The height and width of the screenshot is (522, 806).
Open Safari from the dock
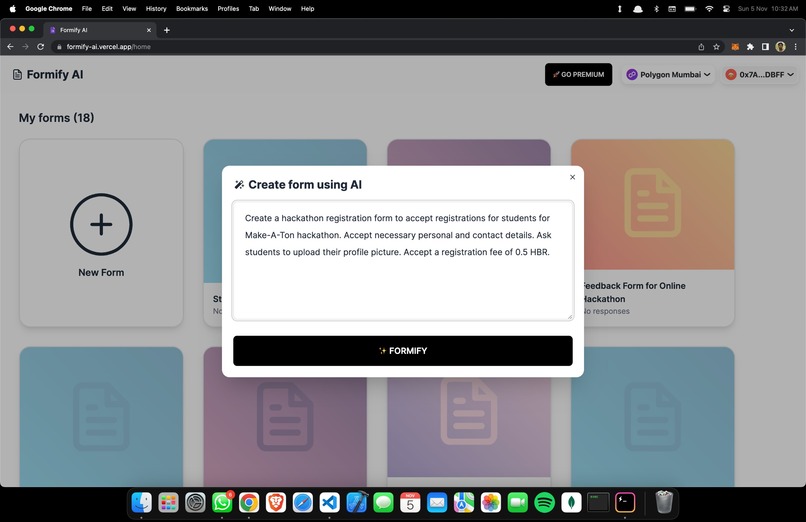(303, 502)
